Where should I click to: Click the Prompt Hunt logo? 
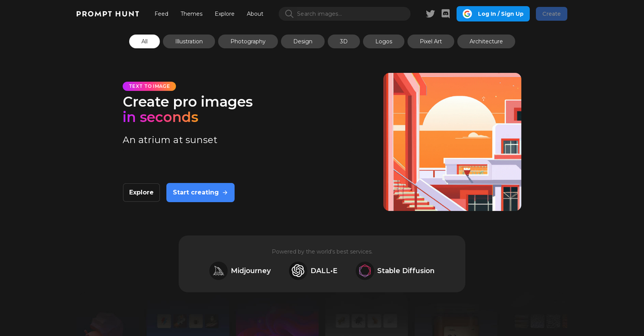108,14
